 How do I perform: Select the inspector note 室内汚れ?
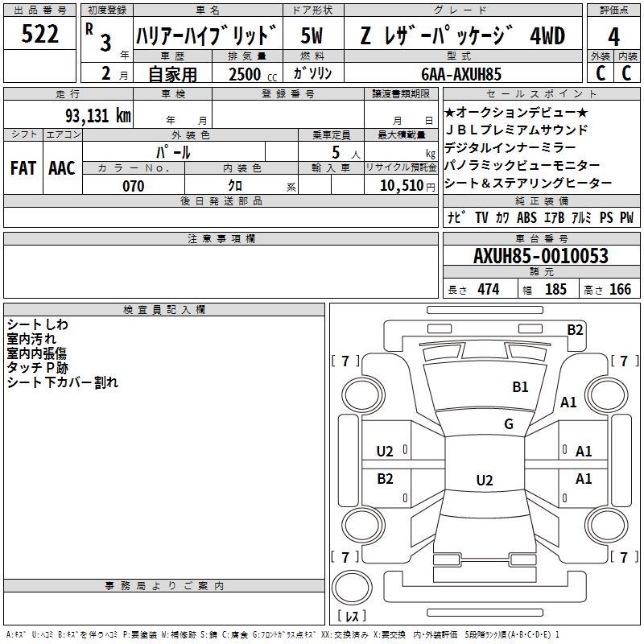tap(31, 339)
